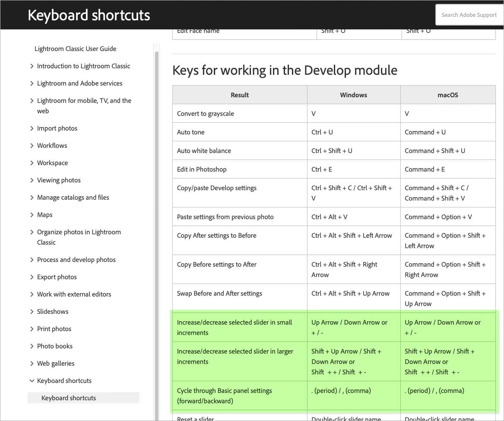The image size is (504, 421).
Task: Expand the Print photos chevron
Action: click(x=32, y=329)
